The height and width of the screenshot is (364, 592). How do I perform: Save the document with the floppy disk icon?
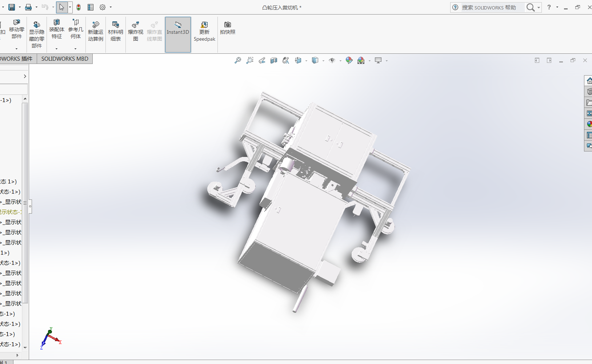[x=12, y=7]
